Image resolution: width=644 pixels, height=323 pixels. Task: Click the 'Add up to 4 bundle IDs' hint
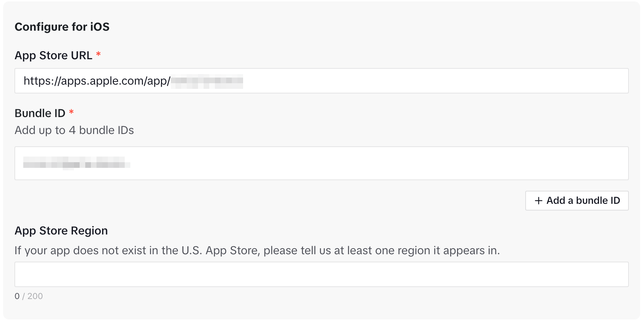pyautogui.click(x=74, y=130)
